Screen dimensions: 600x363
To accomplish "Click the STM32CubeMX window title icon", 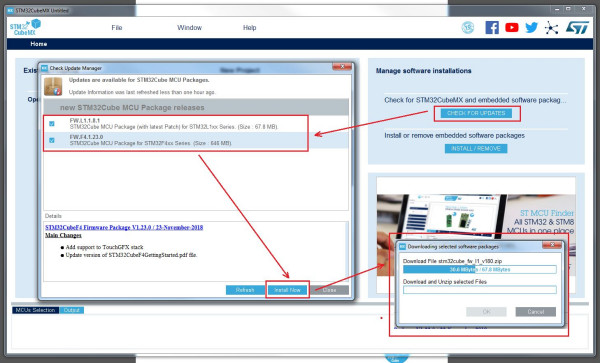I will point(10,10).
